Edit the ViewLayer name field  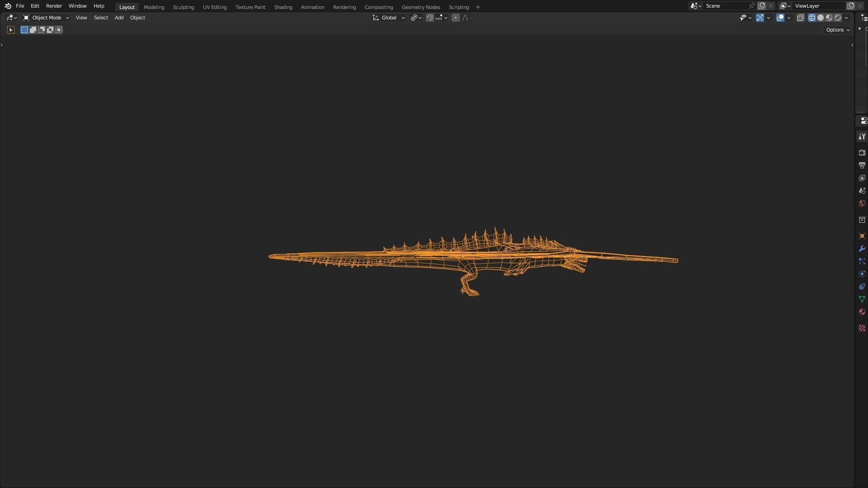pyautogui.click(x=819, y=6)
